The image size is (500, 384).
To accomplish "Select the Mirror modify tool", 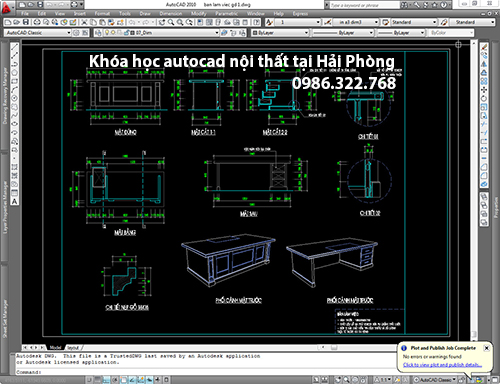I will (x=484, y=64).
